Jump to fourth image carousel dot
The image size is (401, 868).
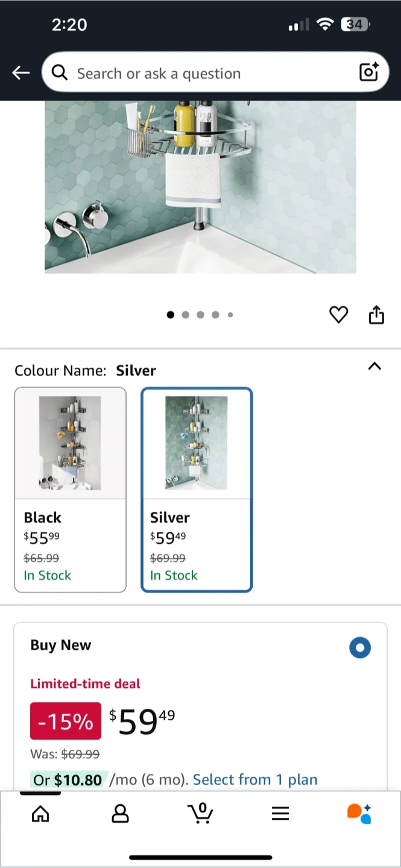215,315
